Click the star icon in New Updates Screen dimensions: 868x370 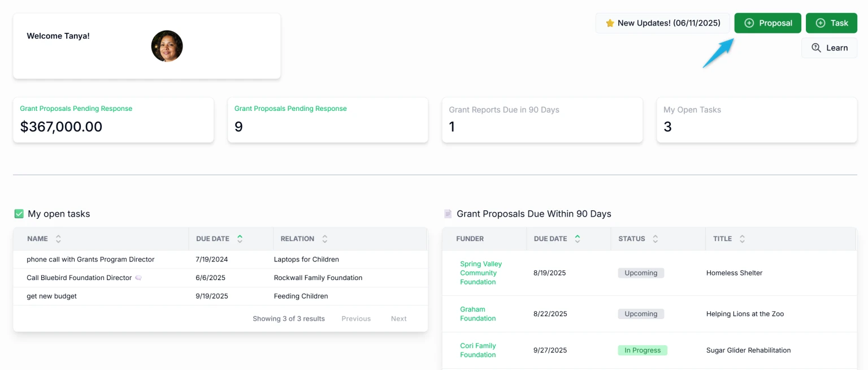[610, 23]
